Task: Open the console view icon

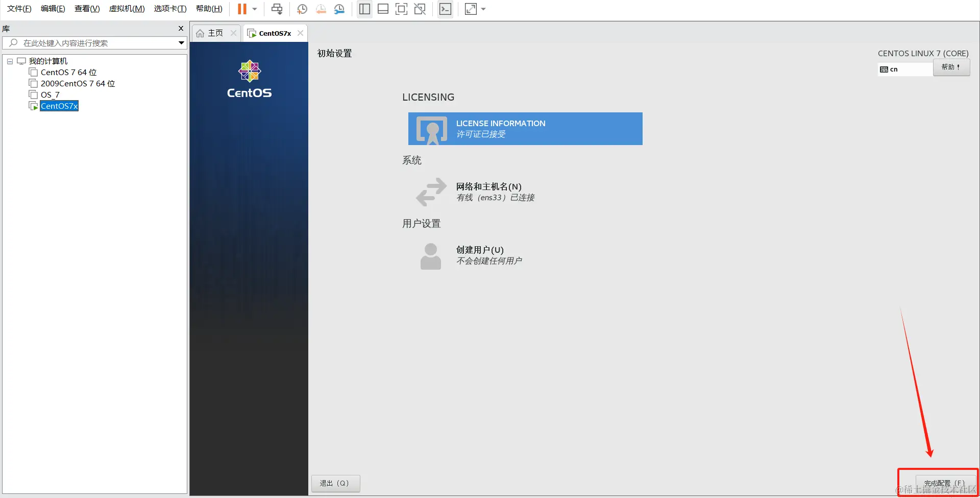Action: pyautogui.click(x=445, y=9)
